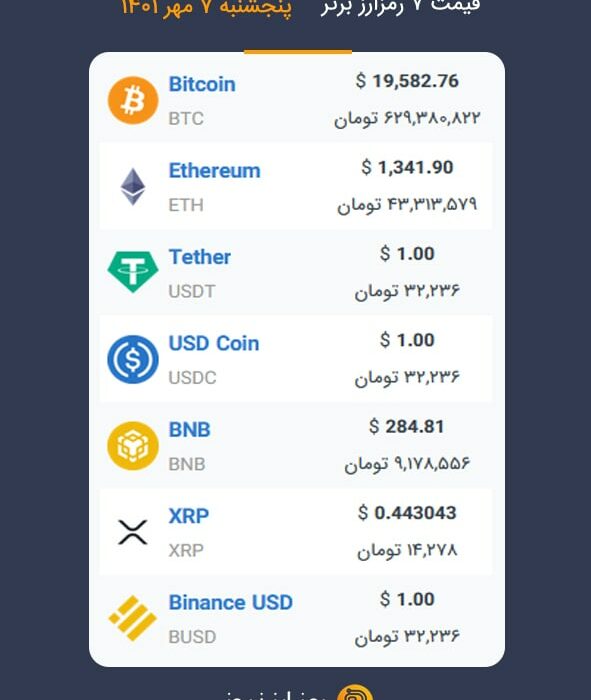Select the USD Coin name
This screenshot has height=700, width=591.
(x=214, y=343)
